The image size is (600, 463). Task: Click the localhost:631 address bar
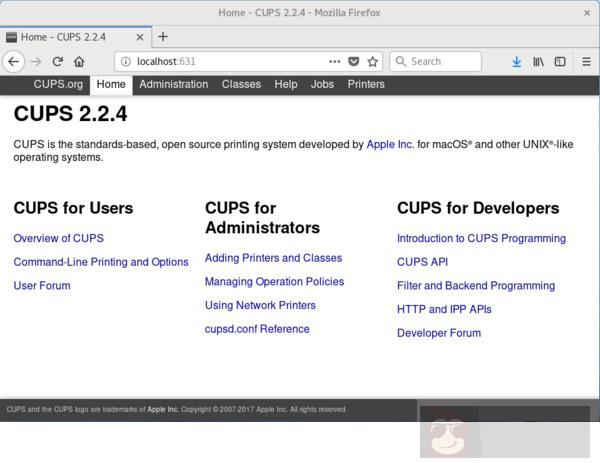point(225,61)
